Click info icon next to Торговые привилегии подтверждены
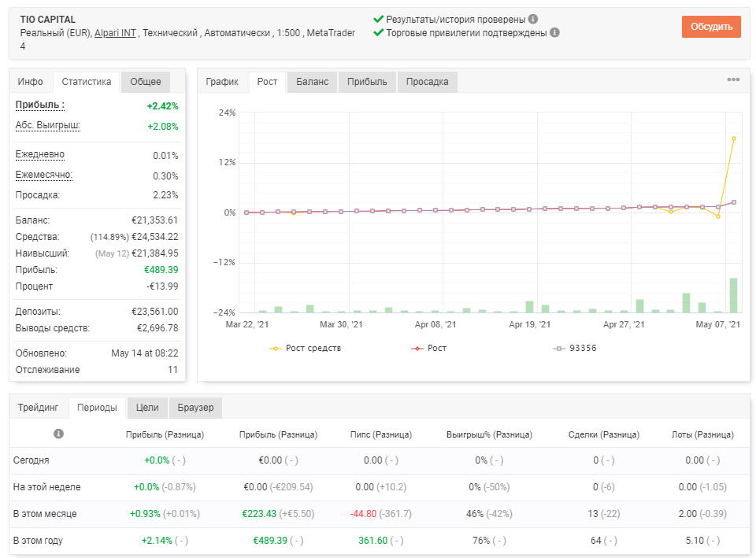 (x=554, y=32)
